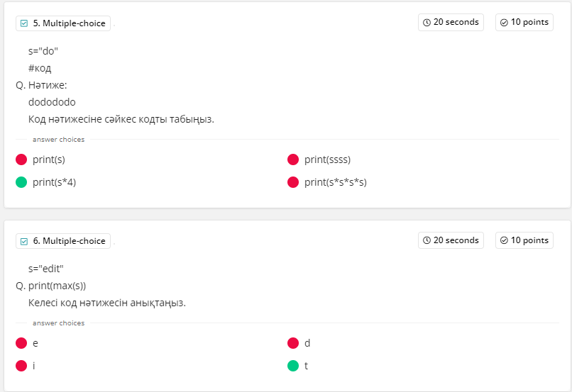Select the green dot beside print(s*4)
The height and width of the screenshot is (392, 572).
point(21,182)
